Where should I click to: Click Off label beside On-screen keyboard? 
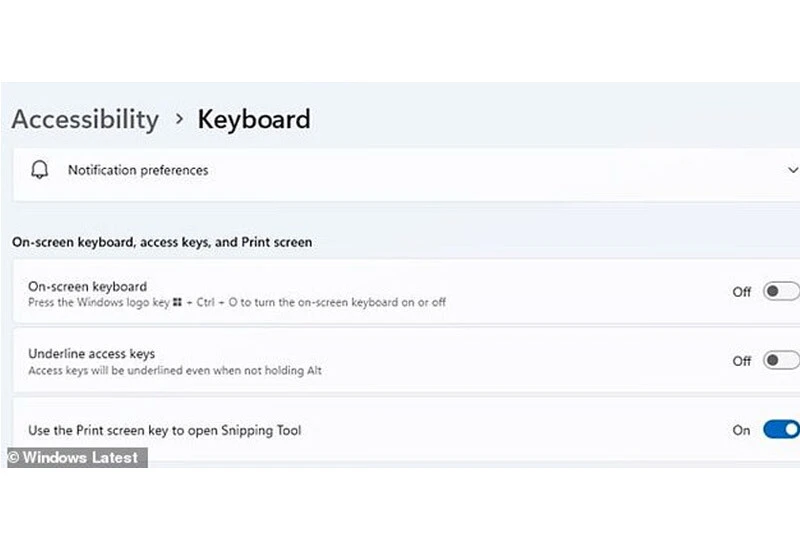pos(741,292)
